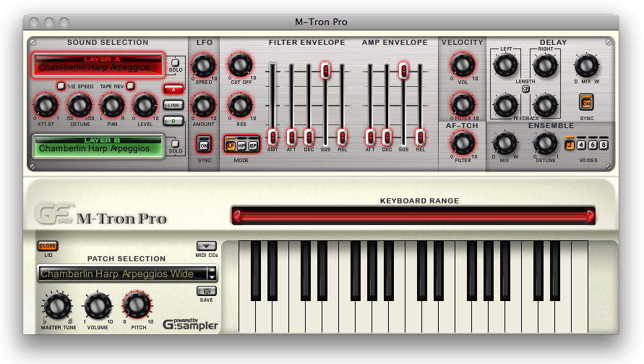The width and height of the screenshot is (644, 364).
Task: Click the Delay Right length knob
Action: 546,64
